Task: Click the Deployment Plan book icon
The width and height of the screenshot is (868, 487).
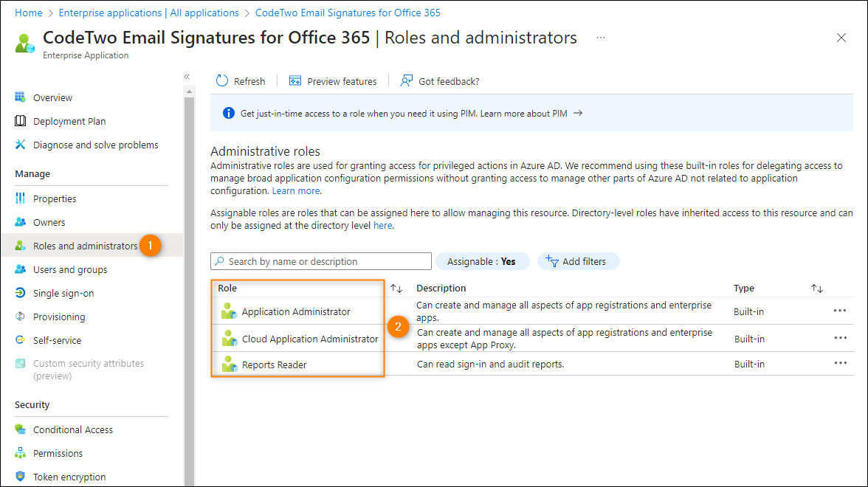Action: point(20,121)
